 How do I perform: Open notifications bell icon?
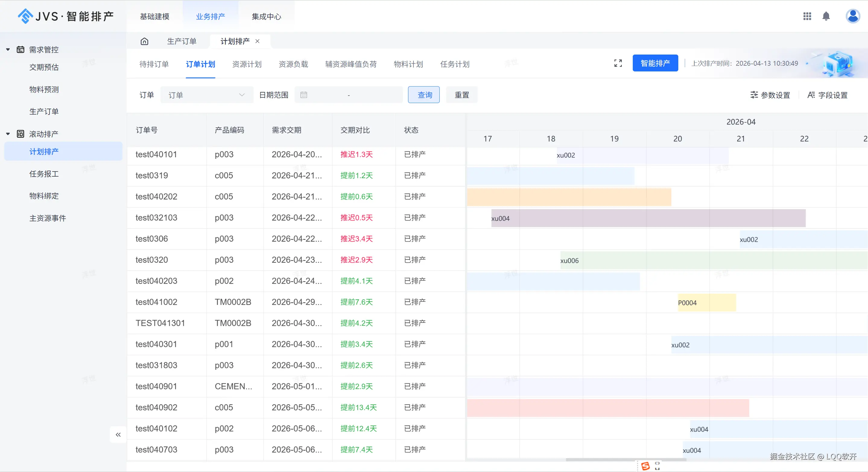pos(826,16)
